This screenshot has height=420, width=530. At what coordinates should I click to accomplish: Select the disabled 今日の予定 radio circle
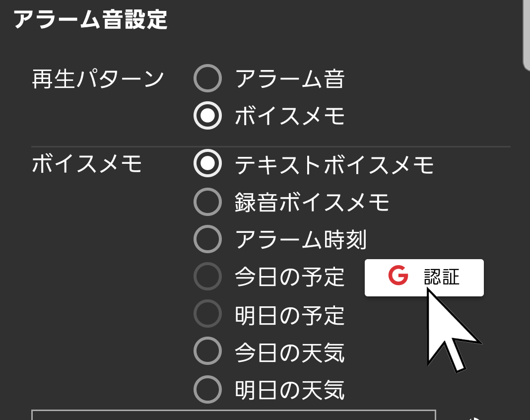pyautogui.click(x=207, y=276)
